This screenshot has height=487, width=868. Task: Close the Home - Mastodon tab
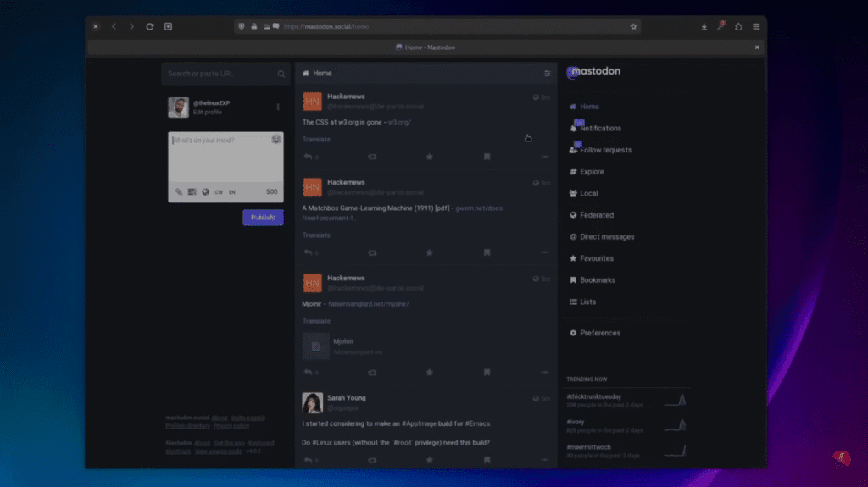pyautogui.click(x=757, y=47)
